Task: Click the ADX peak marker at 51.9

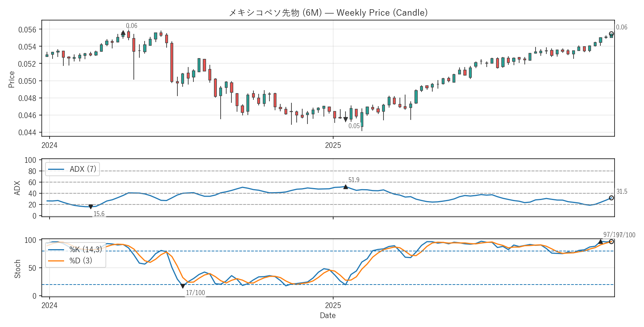Action: pyautogui.click(x=345, y=187)
